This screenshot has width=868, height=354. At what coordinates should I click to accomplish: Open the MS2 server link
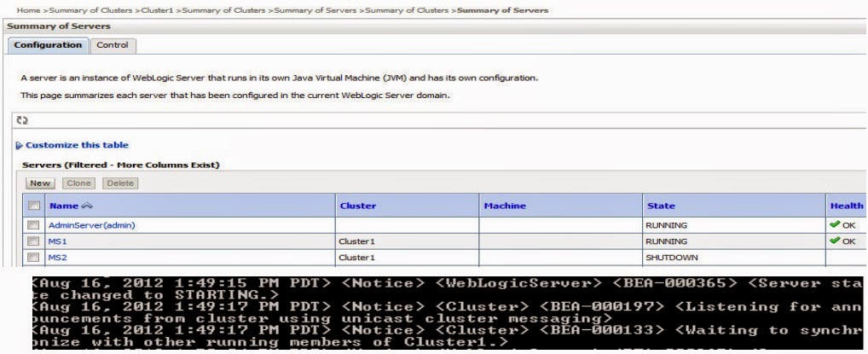point(58,258)
